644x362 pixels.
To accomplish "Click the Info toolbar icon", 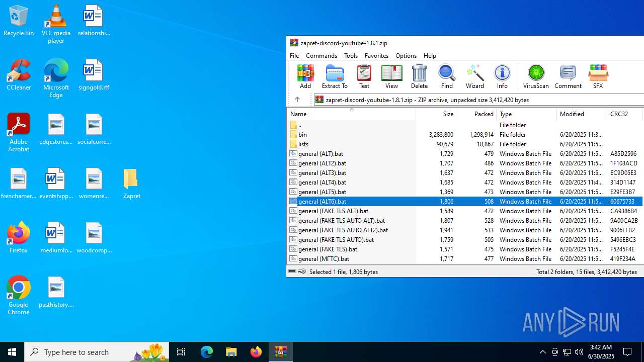I will 502,76.
